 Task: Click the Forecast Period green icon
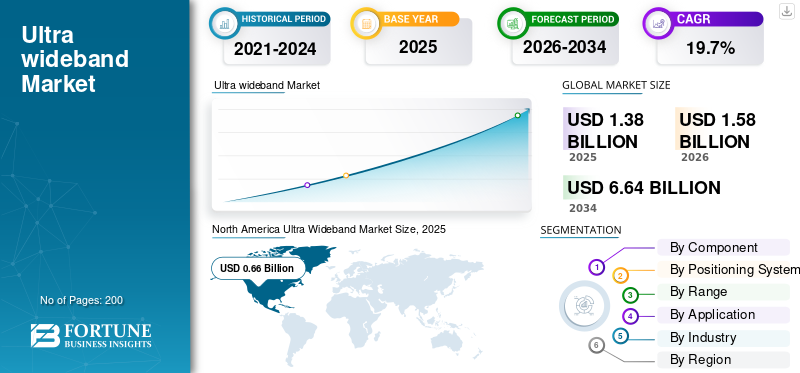point(513,23)
